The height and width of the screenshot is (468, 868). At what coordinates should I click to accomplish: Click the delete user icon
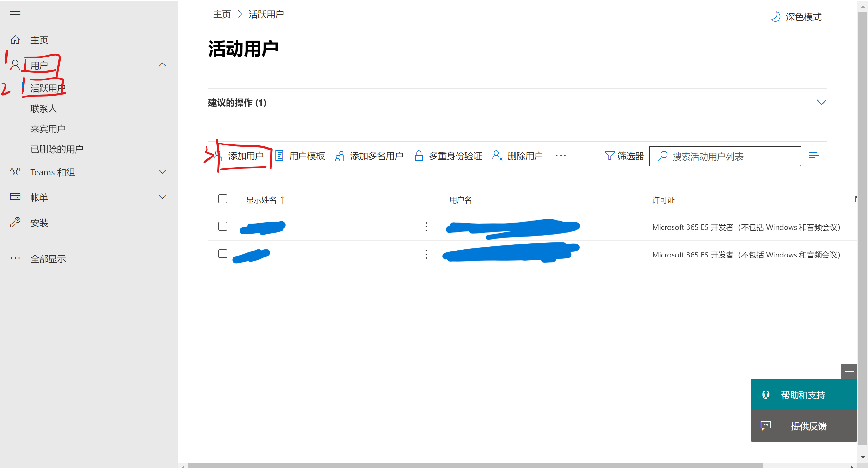[x=497, y=156]
